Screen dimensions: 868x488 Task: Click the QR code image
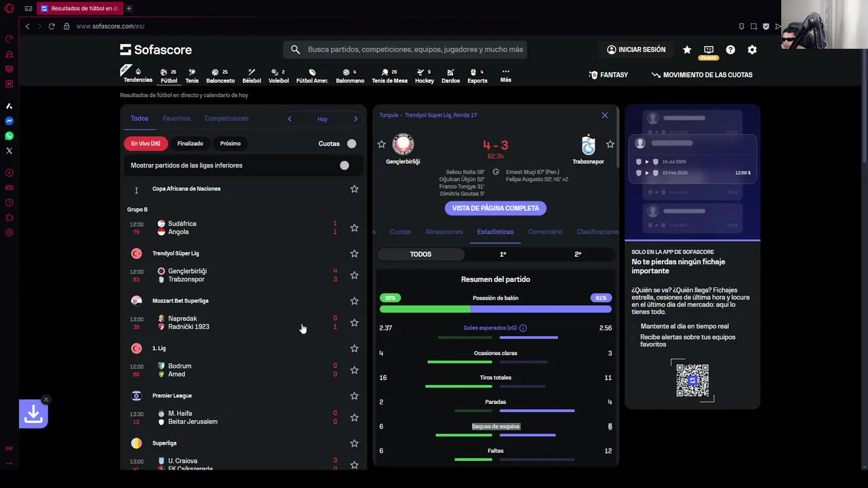(692, 380)
